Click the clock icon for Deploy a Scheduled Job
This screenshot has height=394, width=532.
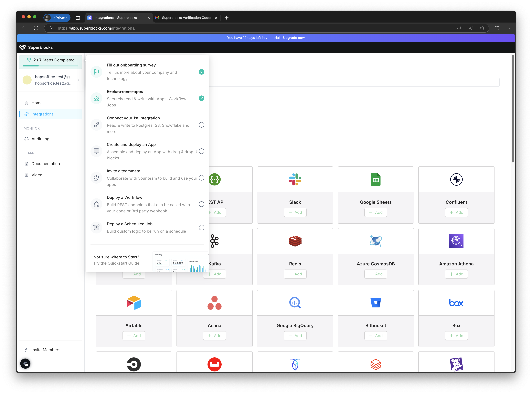(x=96, y=228)
